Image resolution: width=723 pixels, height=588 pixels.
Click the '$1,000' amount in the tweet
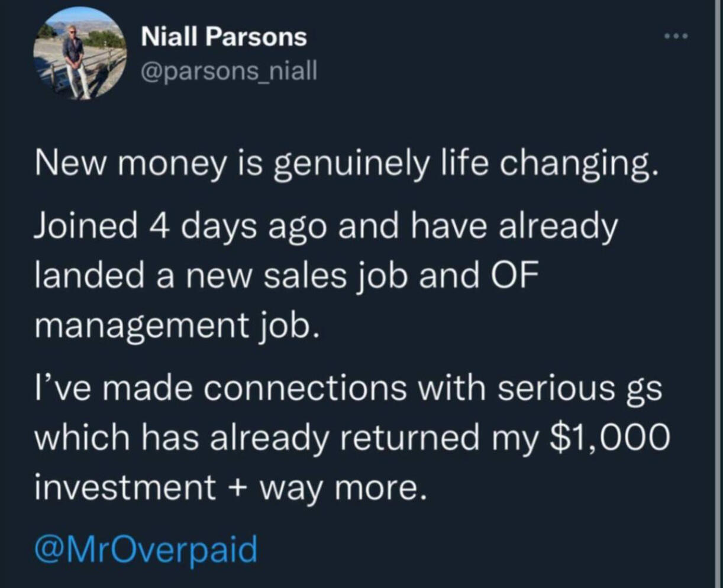coord(610,438)
